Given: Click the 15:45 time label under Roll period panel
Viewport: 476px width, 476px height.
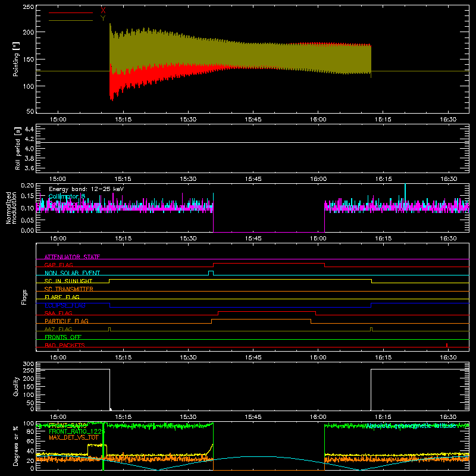Looking at the screenshot, I should tap(253, 179).
